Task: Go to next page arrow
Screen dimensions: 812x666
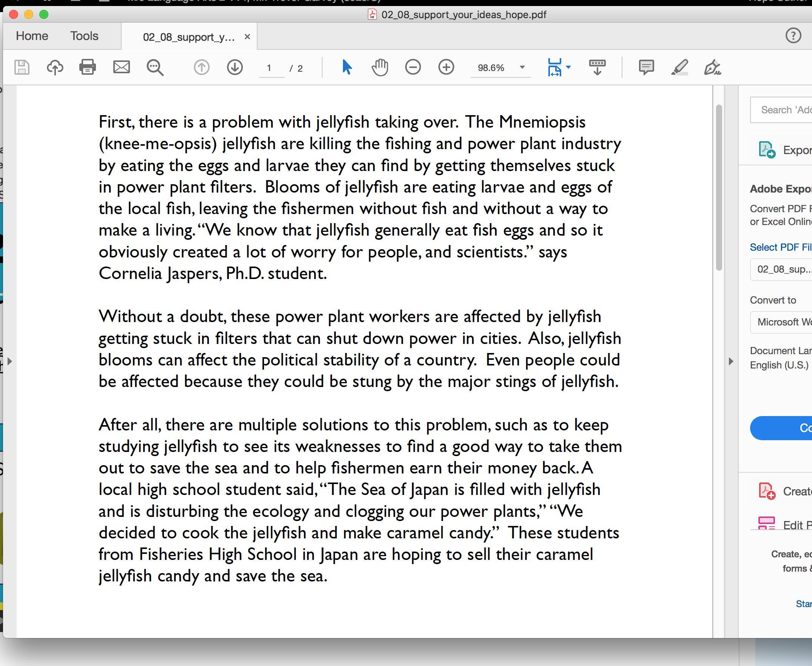Action: [x=235, y=68]
